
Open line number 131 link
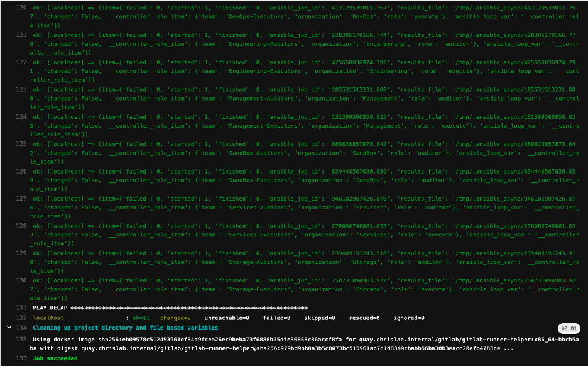click(21, 308)
